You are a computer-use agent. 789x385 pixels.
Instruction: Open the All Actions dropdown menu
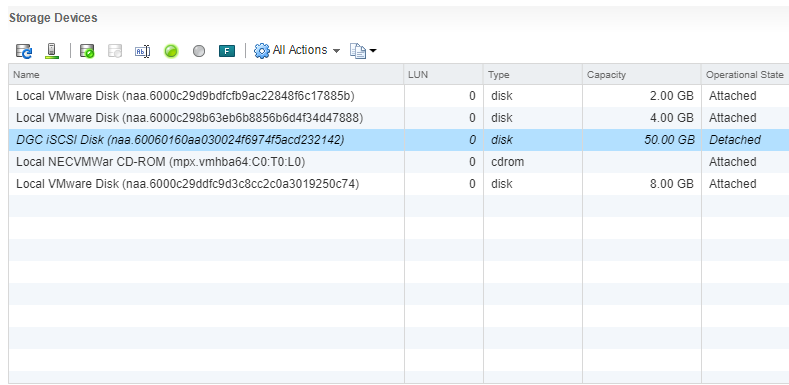pyautogui.click(x=297, y=50)
